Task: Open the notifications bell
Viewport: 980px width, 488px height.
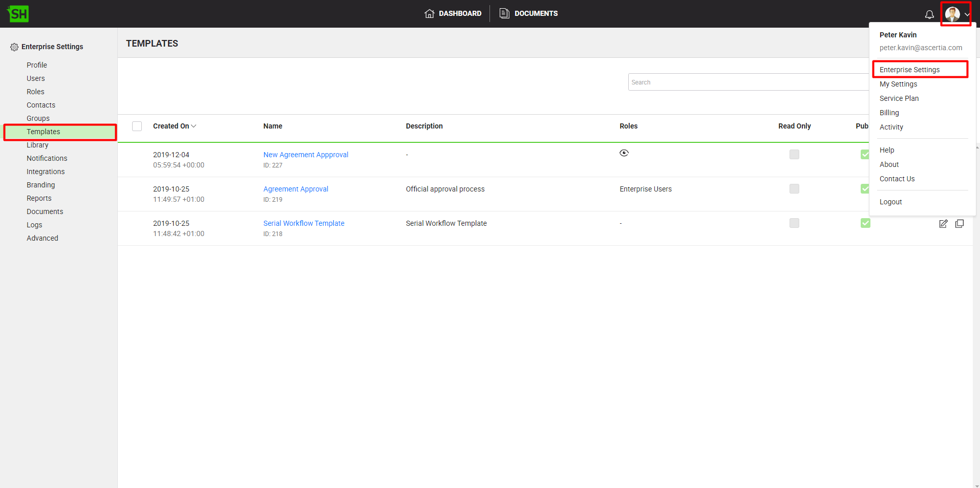Action: (x=929, y=14)
